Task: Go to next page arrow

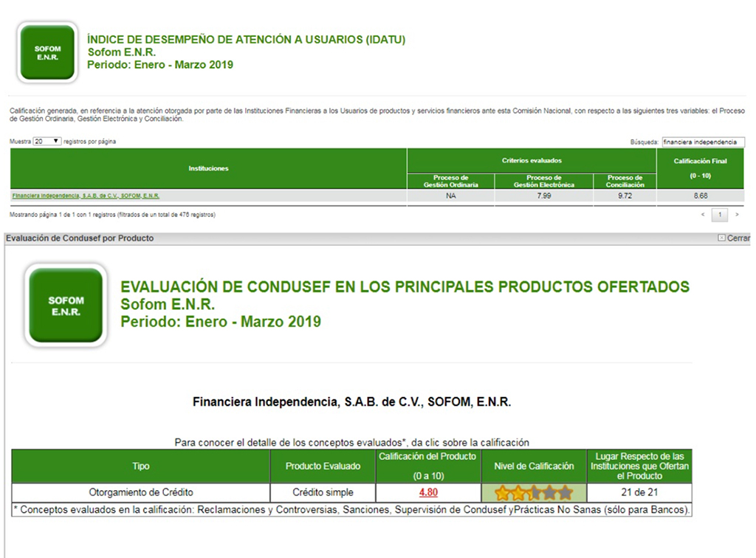Action: coord(737,215)
